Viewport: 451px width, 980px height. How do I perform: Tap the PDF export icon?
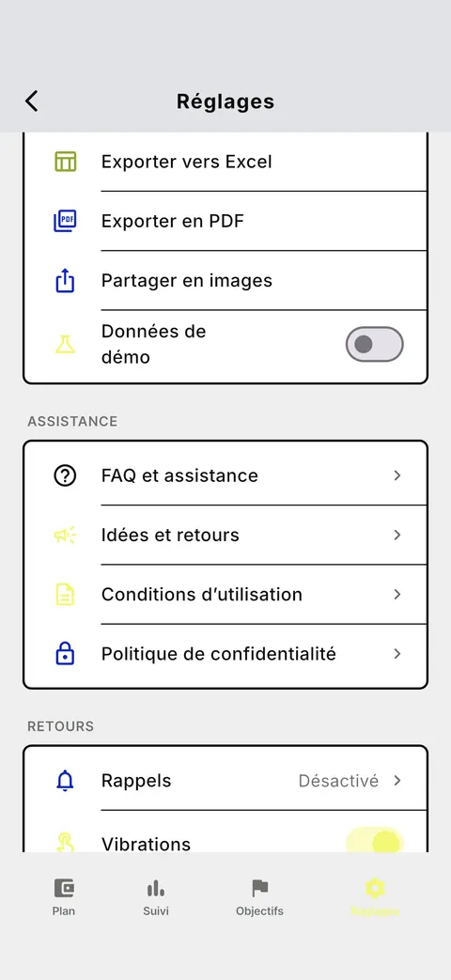pyautogui.click(x=65, y=221)
